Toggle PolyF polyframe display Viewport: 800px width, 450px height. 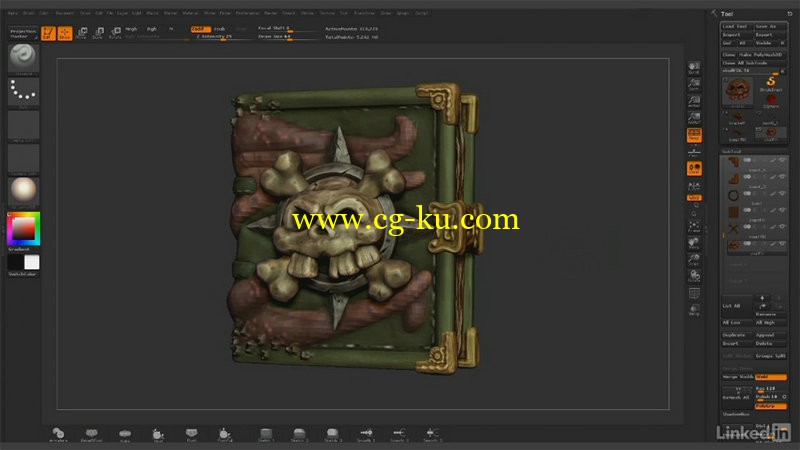pos(694,293)
